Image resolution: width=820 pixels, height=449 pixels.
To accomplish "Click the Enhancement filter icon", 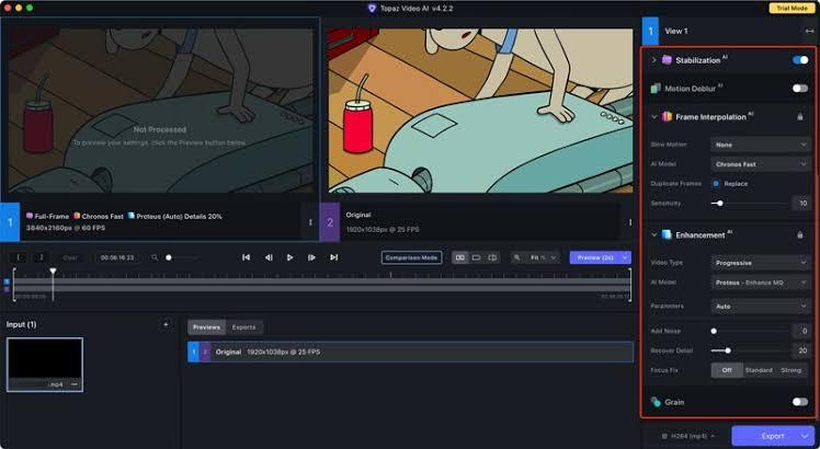I will 666,235.
